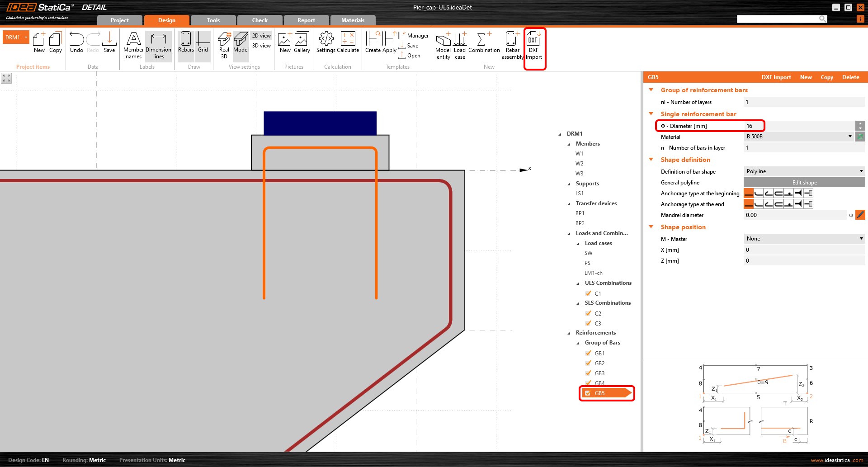
Task: Uncheck the GB1 bar group checkbox
Action: pos(588,353)
